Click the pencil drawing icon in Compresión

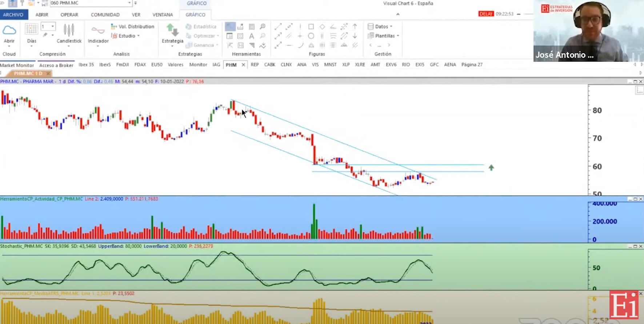point(45,35)
